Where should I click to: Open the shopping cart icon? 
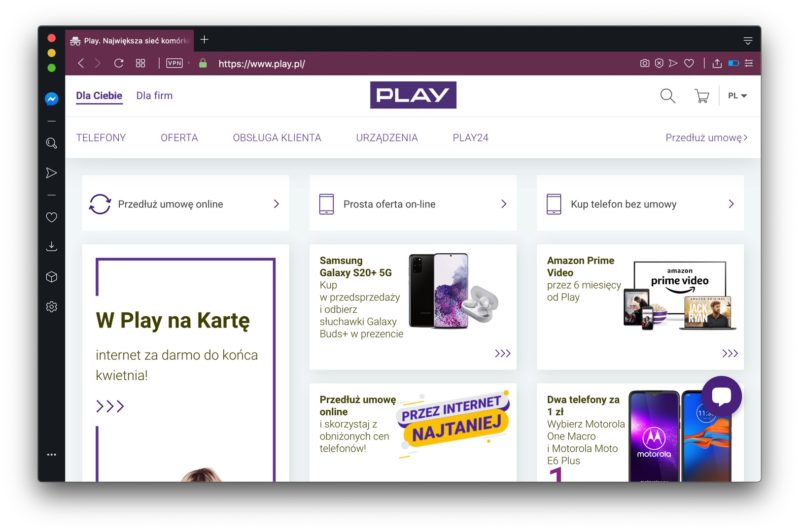point(702,96)
